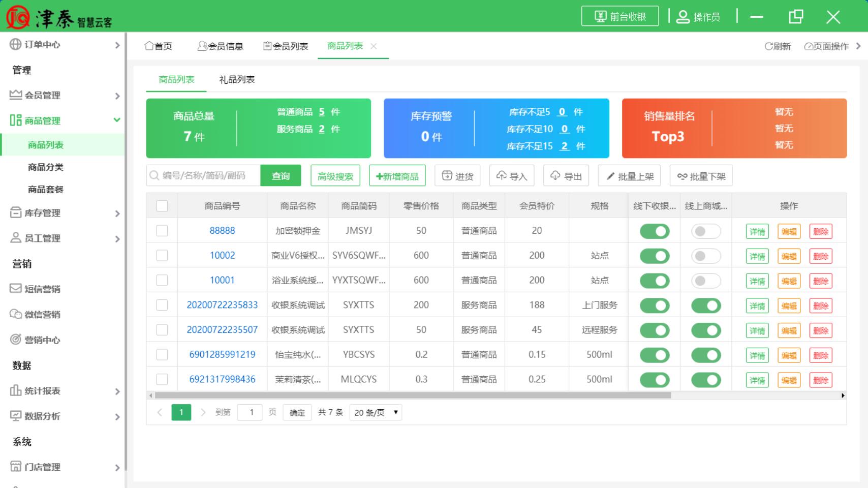Click the 批量上架 pencil icon button

(x=610, y=176)
